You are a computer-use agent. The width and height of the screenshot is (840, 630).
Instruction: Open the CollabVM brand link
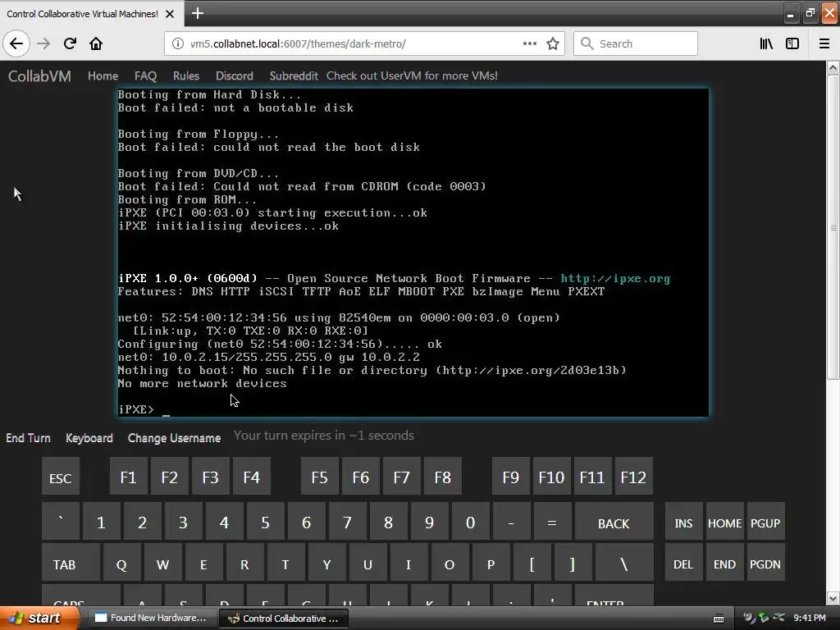pos(39,76)
